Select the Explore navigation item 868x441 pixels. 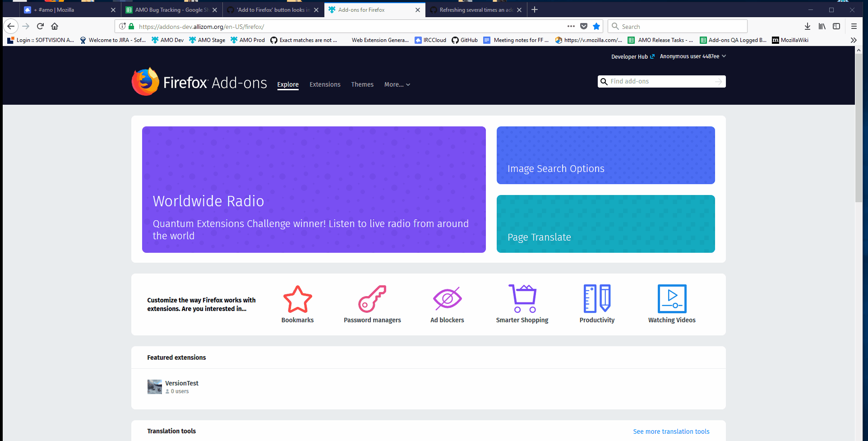coord(288,84)
